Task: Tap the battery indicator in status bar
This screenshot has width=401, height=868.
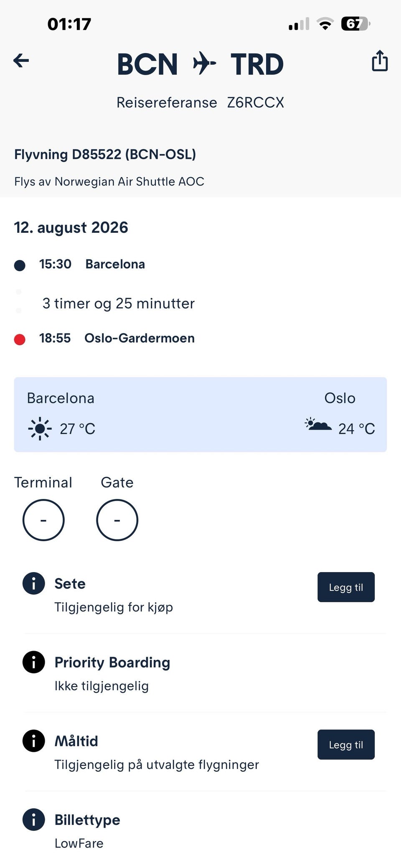Action: coord(355,24)
